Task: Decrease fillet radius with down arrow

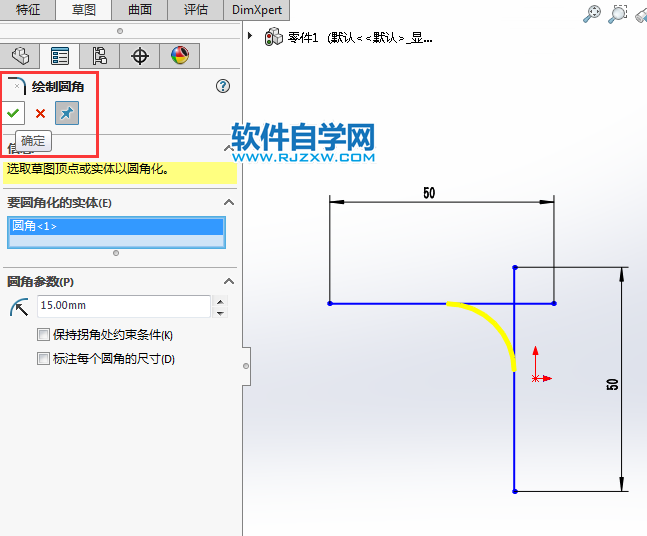Action: point(220,313)
